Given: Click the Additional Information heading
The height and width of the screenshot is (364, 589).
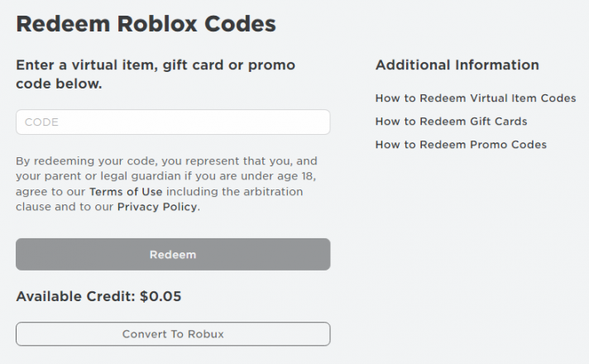Looking at the screenshot, I should pos(457,65).
